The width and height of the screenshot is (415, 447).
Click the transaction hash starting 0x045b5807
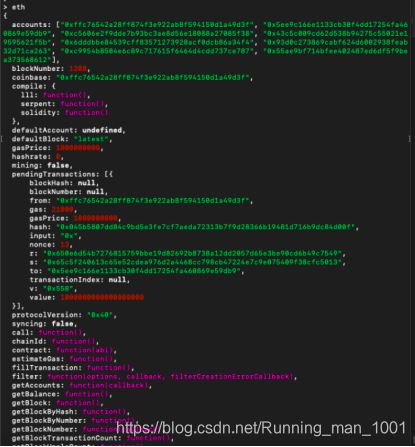[206, 227]
